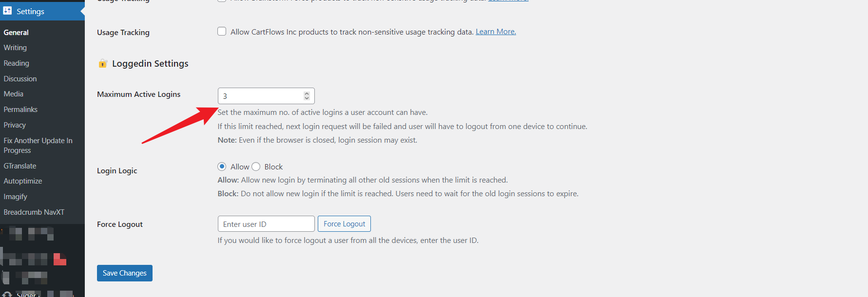Screen dimensions: 868x297
Task: Open the Autoptimize settings entry
Action: click(22, 181)
